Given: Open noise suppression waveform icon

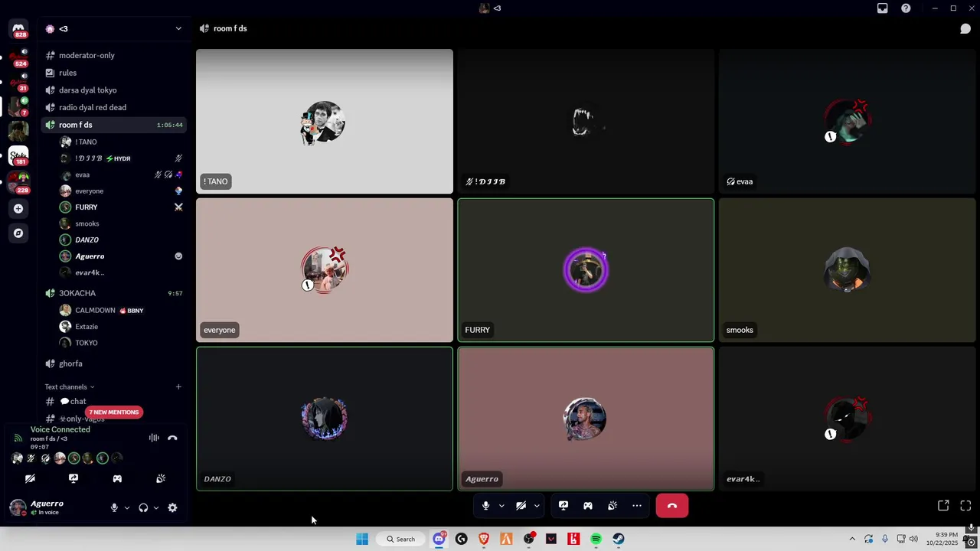Looking at the screenshot, I should click(154, 438).
